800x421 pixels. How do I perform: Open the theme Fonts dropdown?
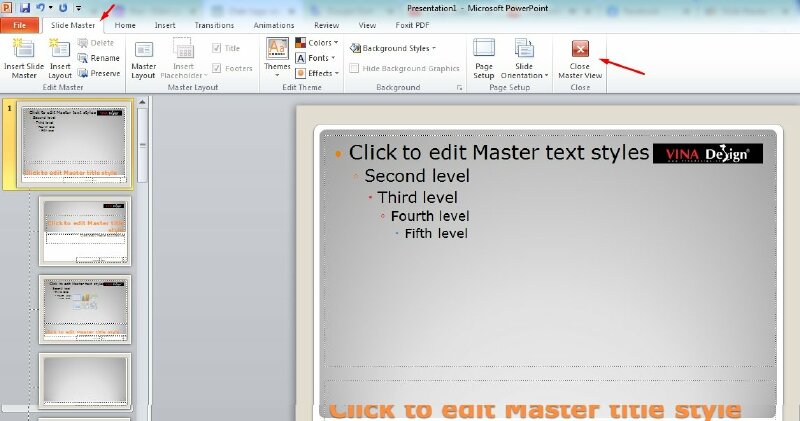(x=315, y=58)
